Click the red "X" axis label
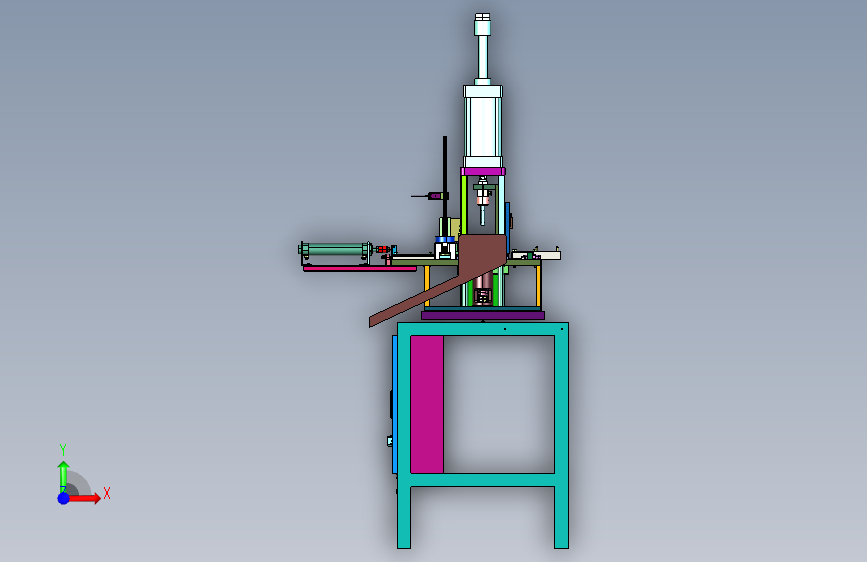 (107, 493)
